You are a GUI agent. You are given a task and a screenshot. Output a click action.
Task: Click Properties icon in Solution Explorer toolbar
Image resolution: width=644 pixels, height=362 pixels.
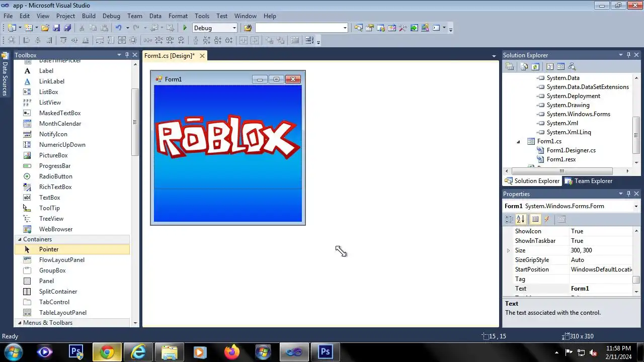point(509,66)
